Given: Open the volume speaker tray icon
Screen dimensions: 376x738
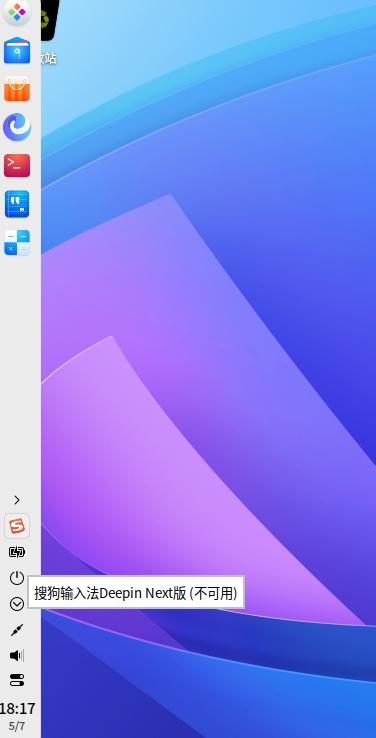Looking at the screenshot, I should [x=17, y=655].
